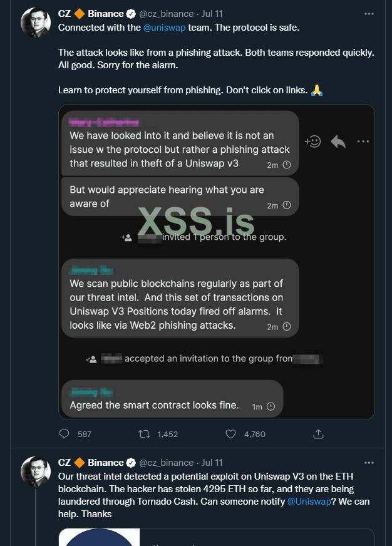Image resolution: width=392 pixels, height=546 pixels.
Task: Click the reply arrow in chat screenshot
Action: point(338,142)
